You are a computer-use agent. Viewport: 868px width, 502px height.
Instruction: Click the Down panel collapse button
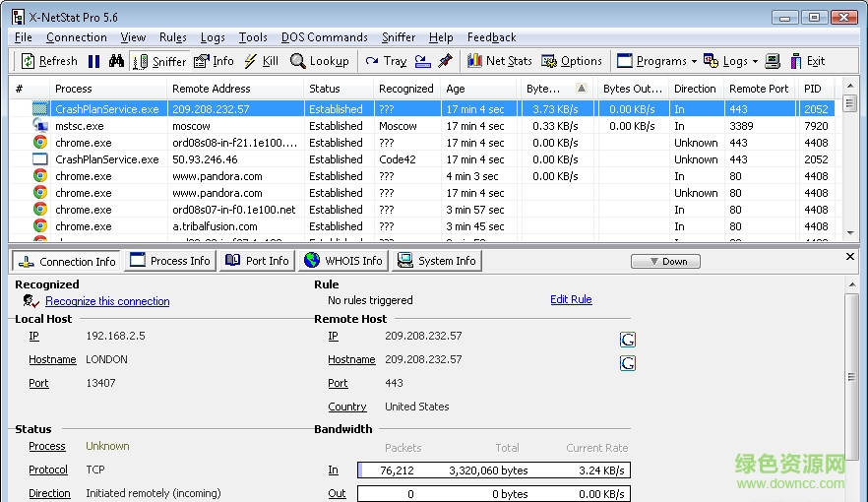(x=665, y=261)
